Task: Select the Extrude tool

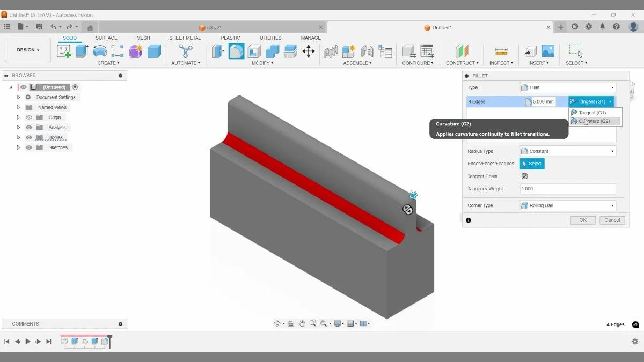Action: click(x=81, y=50)
